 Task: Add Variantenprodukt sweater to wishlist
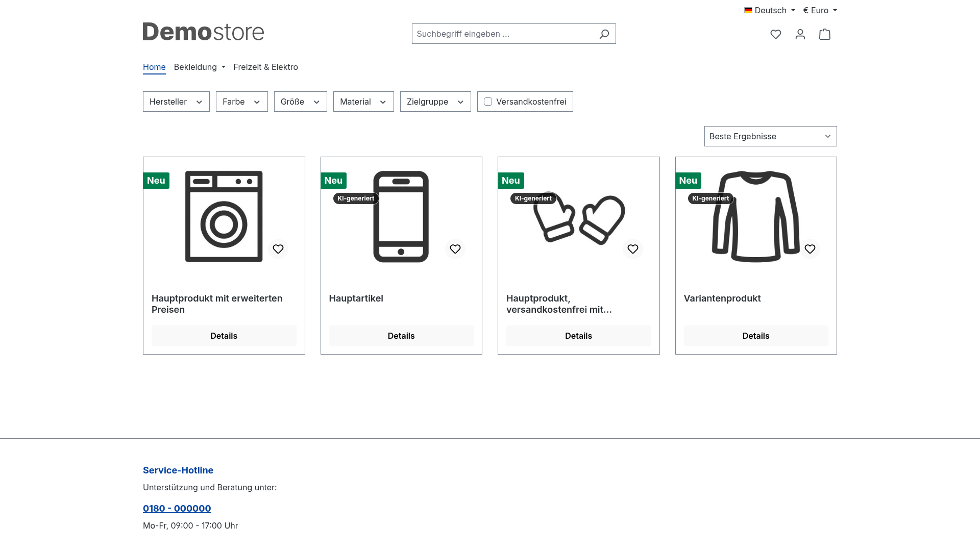pos(810,249)
